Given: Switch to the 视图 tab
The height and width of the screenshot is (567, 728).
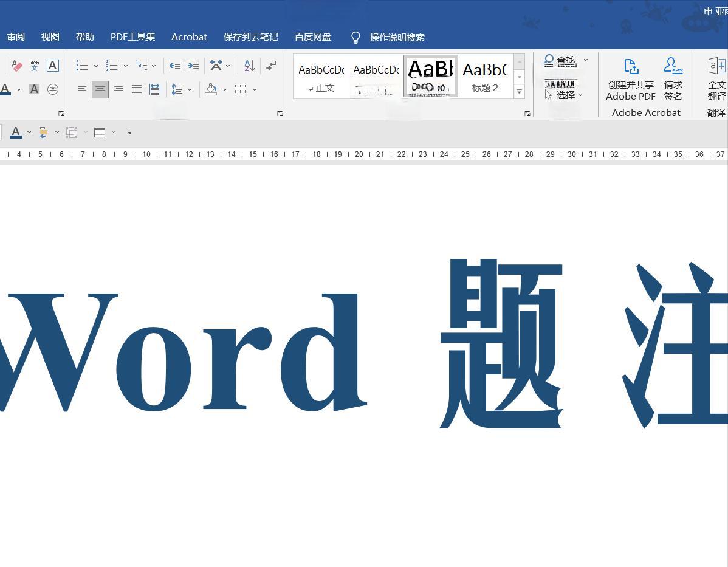Looking at the screenshot, I should (50, 37).
